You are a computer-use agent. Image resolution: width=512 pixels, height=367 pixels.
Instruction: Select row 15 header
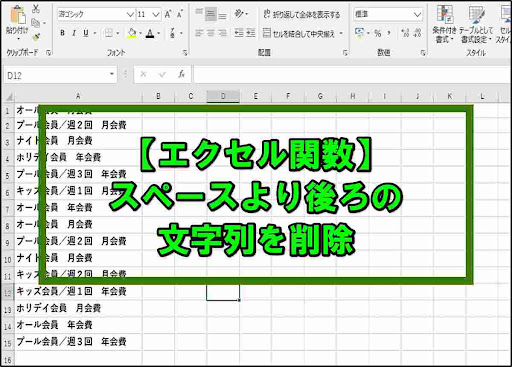click(8, 343)
